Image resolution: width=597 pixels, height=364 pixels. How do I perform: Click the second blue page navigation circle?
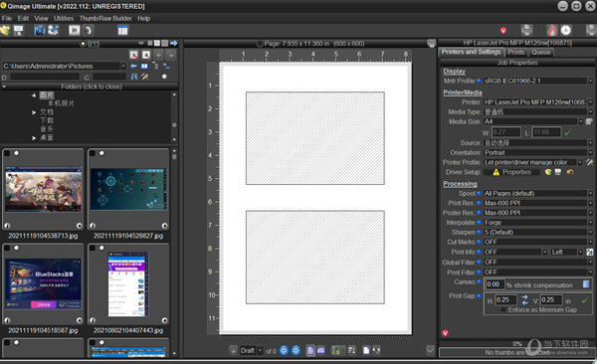tap(296, 350)
